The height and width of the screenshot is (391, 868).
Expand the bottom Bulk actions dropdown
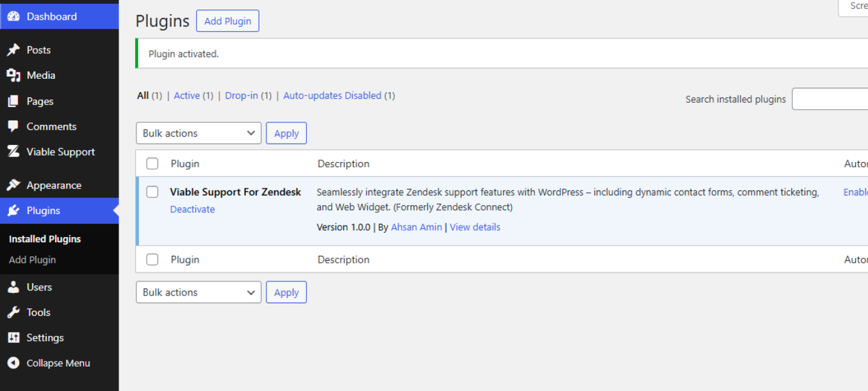click(199, 292)
